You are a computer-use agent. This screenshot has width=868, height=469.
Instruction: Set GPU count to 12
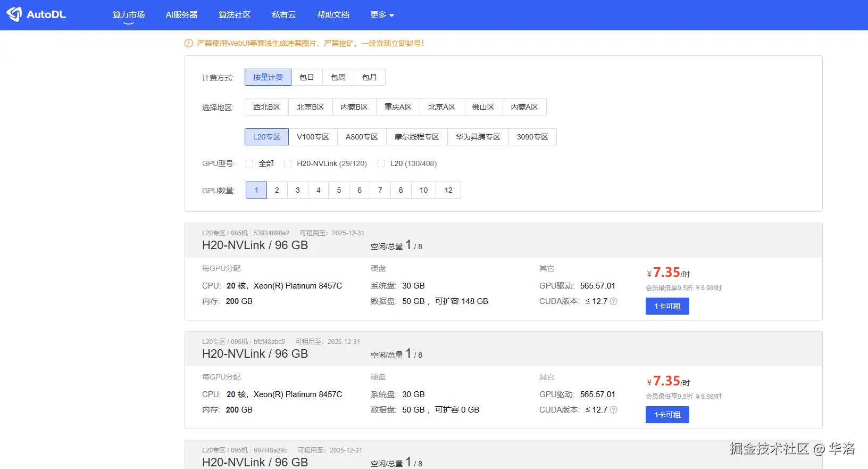coord(448,190)
